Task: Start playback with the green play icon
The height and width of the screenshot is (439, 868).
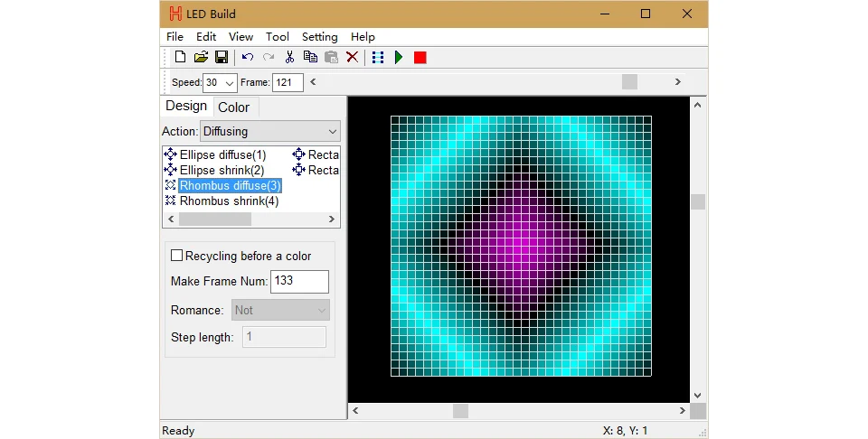Action: pos(399,58)
